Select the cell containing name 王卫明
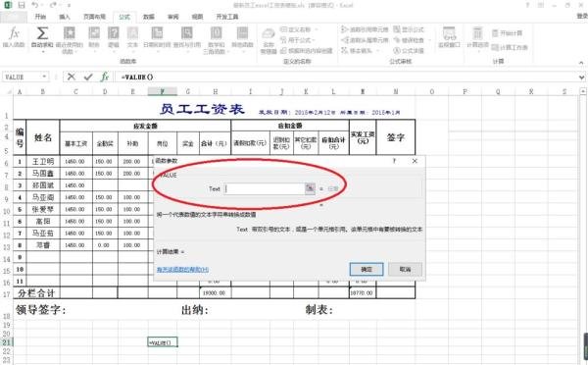The image size is (588, 365). click(43, 162)
